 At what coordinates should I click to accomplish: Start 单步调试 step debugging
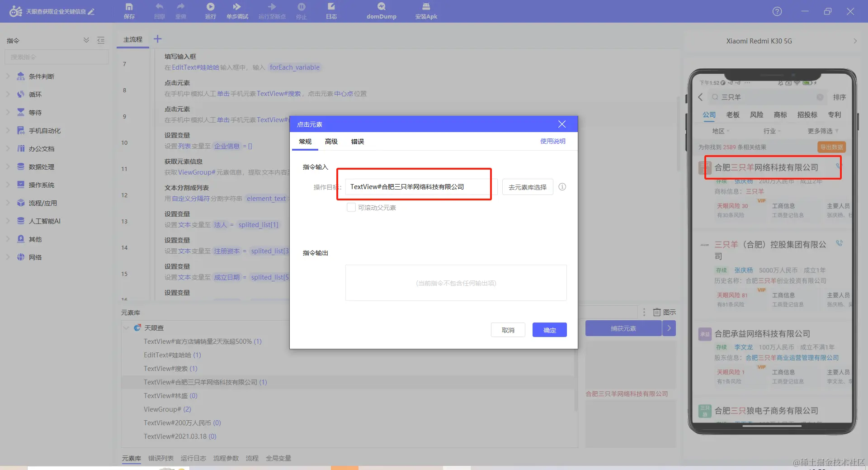[237, 7]
